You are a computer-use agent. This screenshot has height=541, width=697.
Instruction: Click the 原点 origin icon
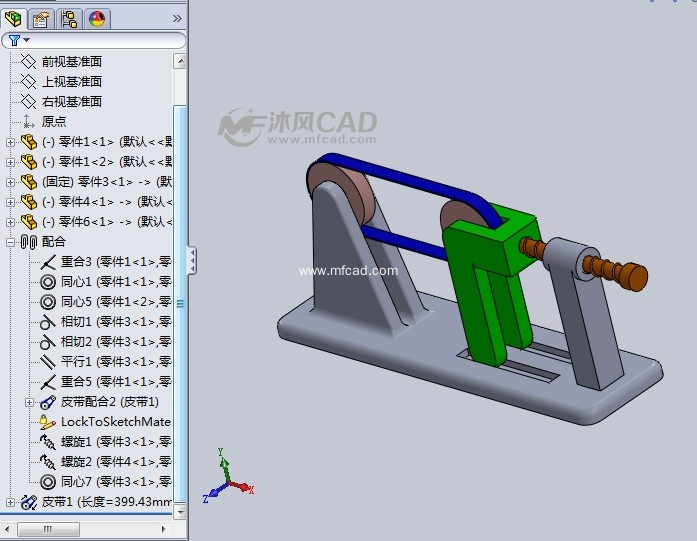28,122
